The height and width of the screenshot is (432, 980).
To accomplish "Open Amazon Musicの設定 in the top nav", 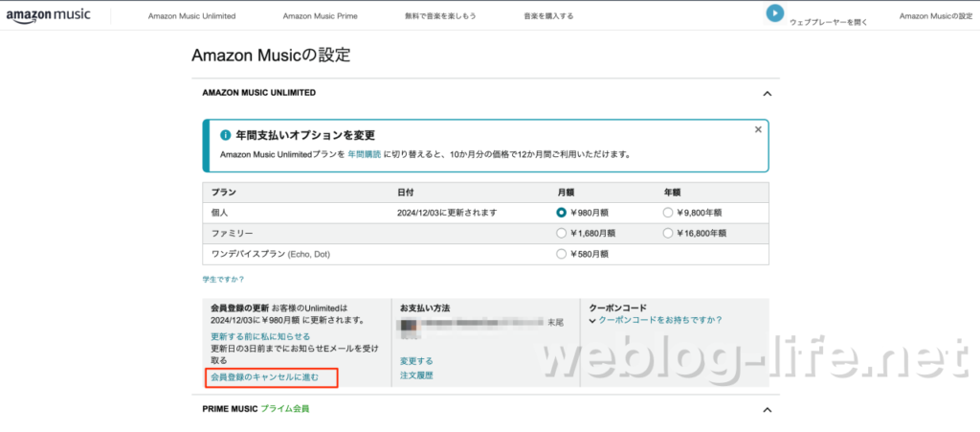I will [936, 16].
